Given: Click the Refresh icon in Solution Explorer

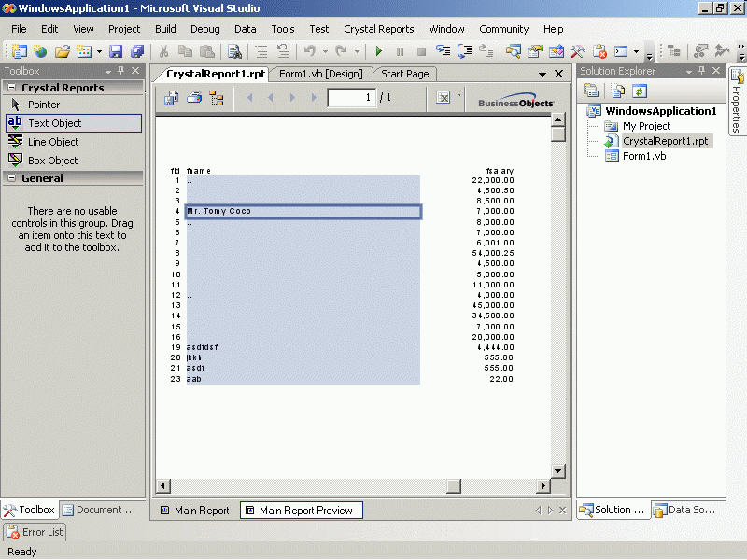Looking at the screenshot, I should click(x=640, y=91).
